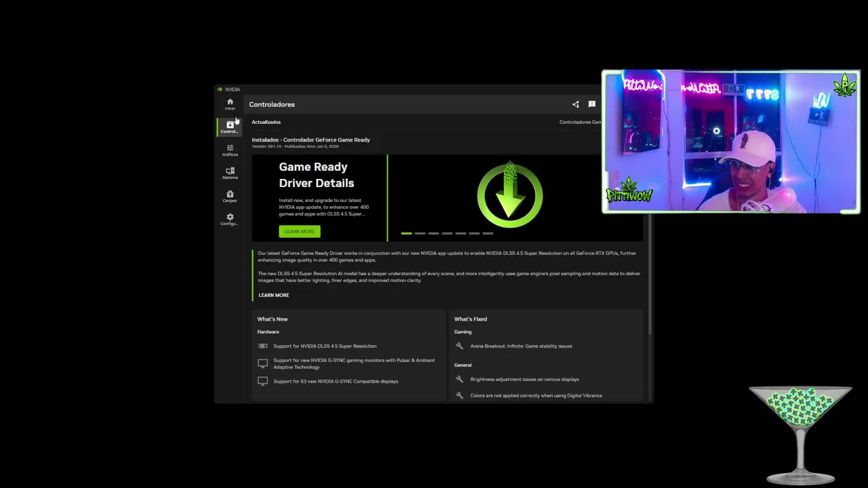Open the Canjear redeem gift icon
Viewport: 868px width, 488px height.
(230, 196)
